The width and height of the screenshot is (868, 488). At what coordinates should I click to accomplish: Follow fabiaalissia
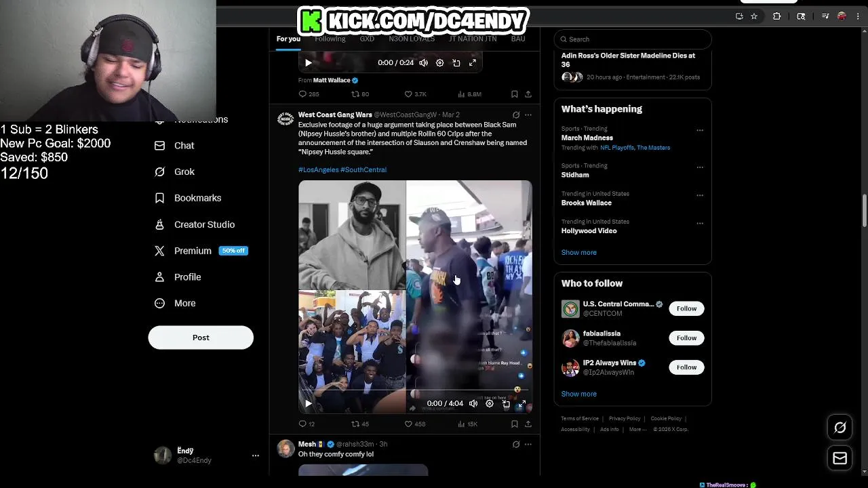click(x=686, y=338)
